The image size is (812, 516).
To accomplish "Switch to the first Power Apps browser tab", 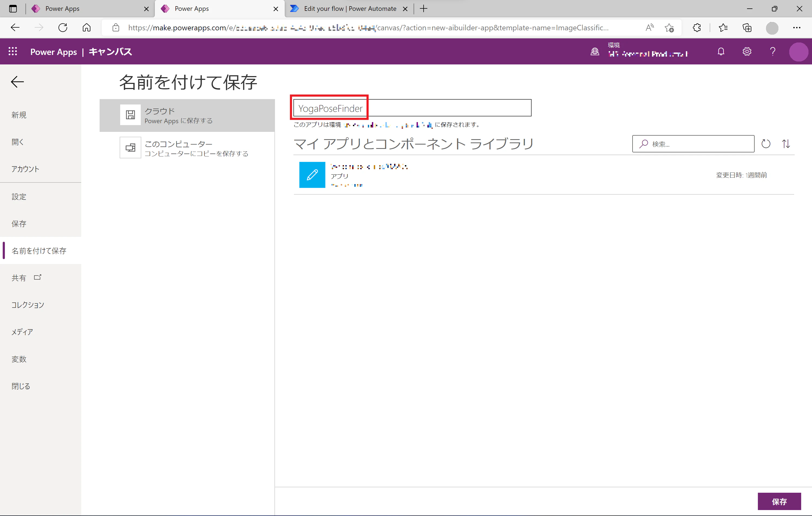I will click(90, 9).
